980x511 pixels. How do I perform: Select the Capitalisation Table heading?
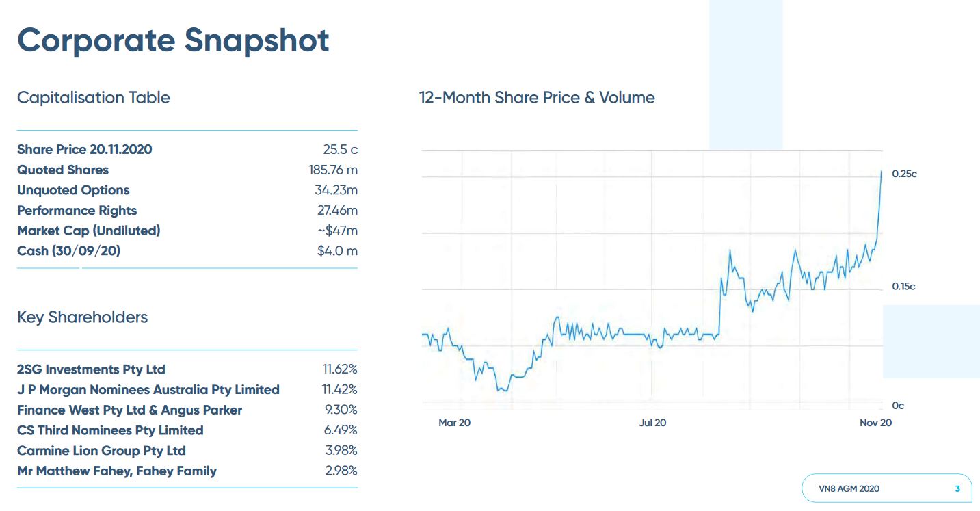click(93, 98)
